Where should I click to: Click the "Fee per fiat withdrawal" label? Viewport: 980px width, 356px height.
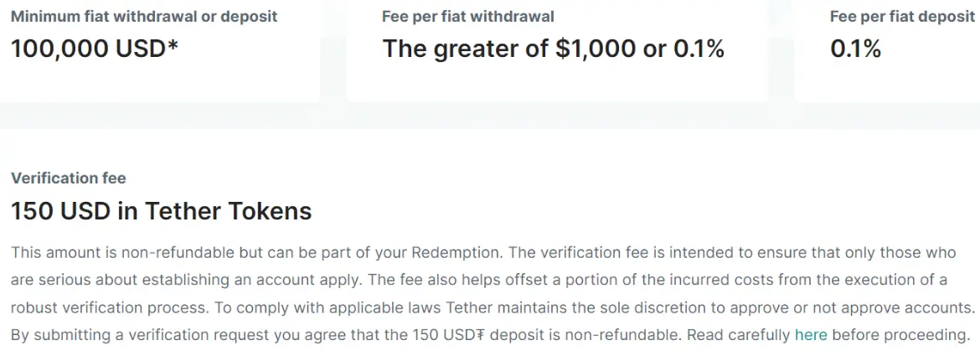(x=467, y=16)
